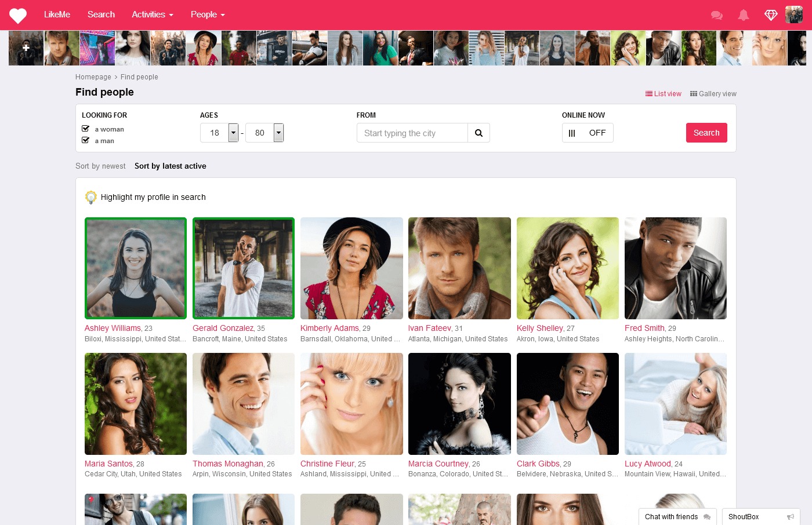812x525 pixels.
Task: Expand the Activities menu
Action: (153, 14)
